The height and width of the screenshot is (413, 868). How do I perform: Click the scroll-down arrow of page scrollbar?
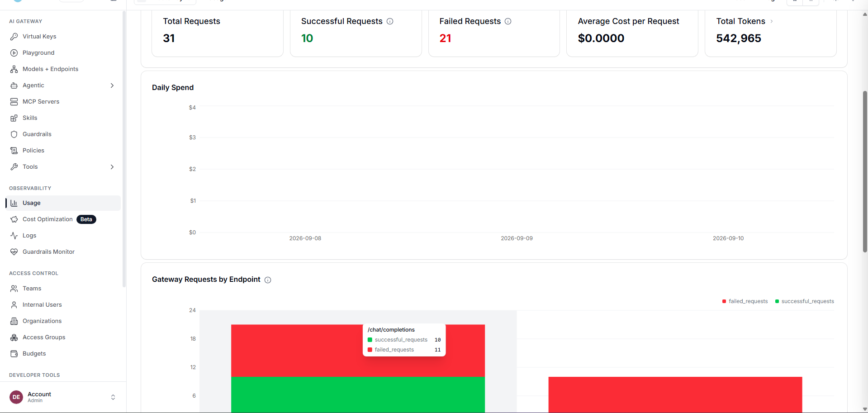865,409
